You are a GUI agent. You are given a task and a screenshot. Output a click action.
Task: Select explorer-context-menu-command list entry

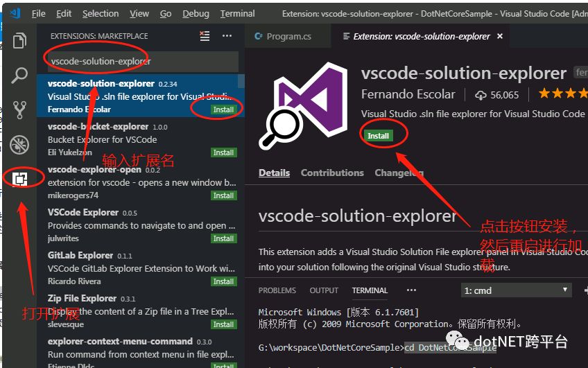141,351
